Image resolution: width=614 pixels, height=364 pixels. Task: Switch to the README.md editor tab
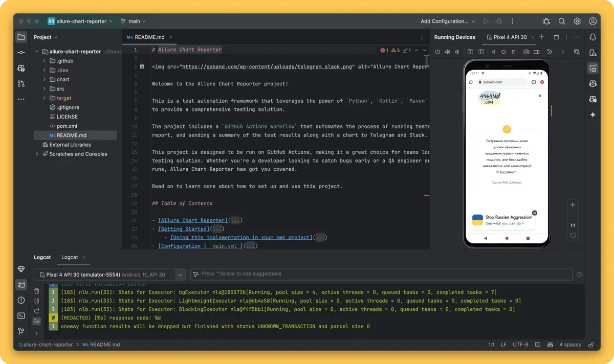(146, 37)
